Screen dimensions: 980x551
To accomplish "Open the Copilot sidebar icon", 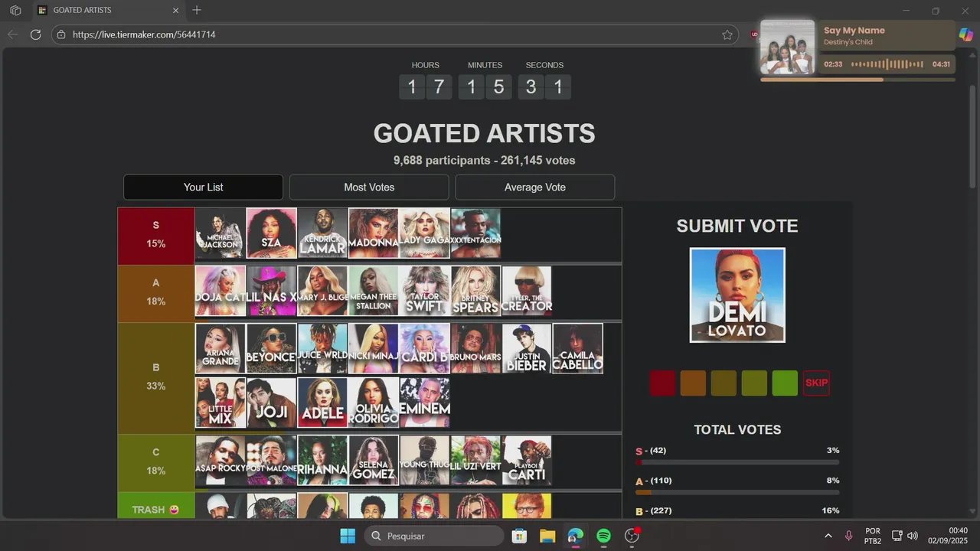I will click(x=966, y=34).
